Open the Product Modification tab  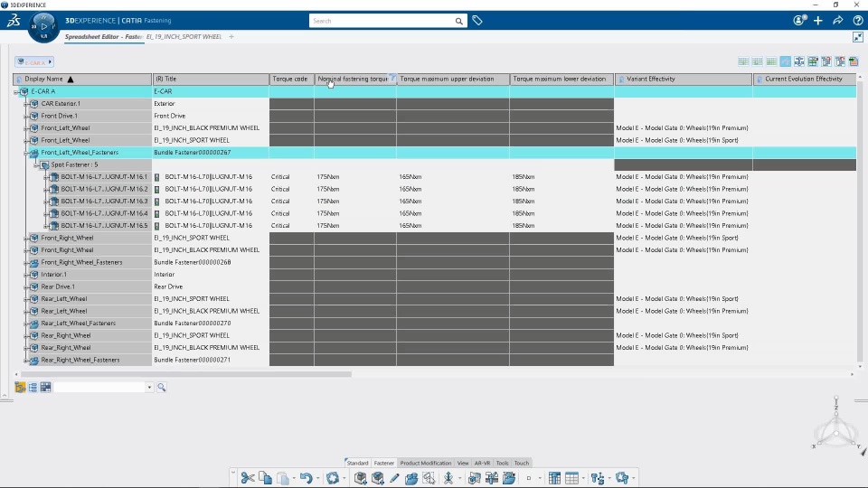point(426,463)
